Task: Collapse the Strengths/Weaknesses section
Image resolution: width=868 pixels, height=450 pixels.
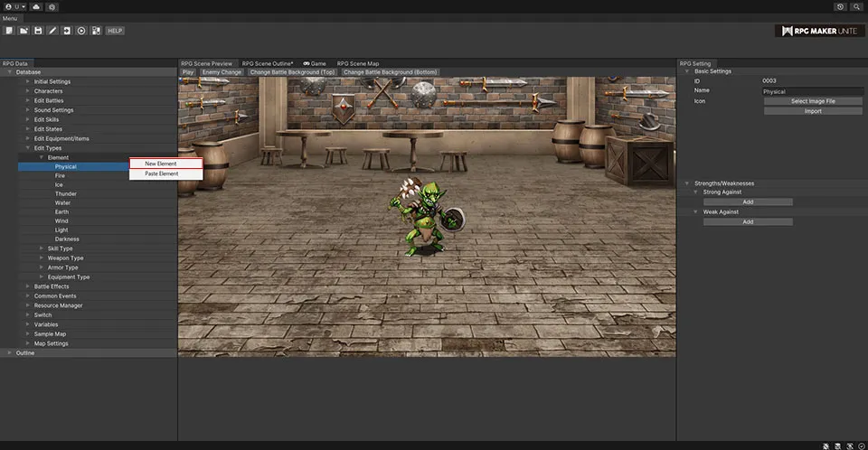Action: coord(687,183)
